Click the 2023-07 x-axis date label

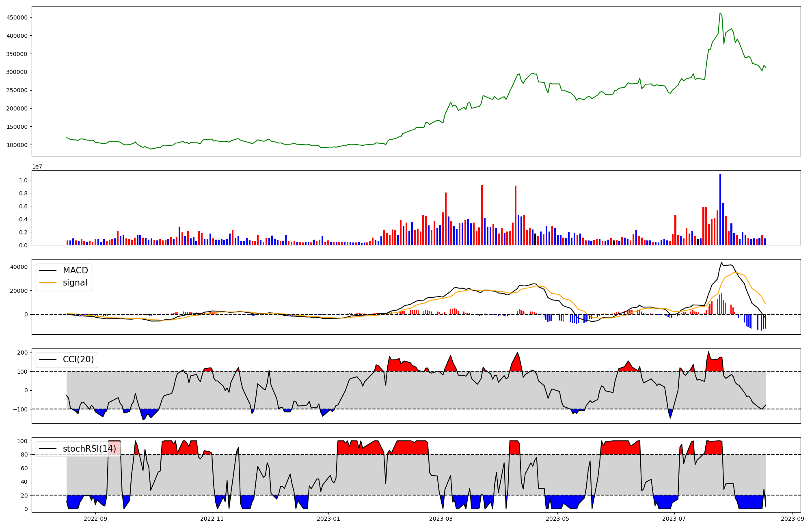674,518
